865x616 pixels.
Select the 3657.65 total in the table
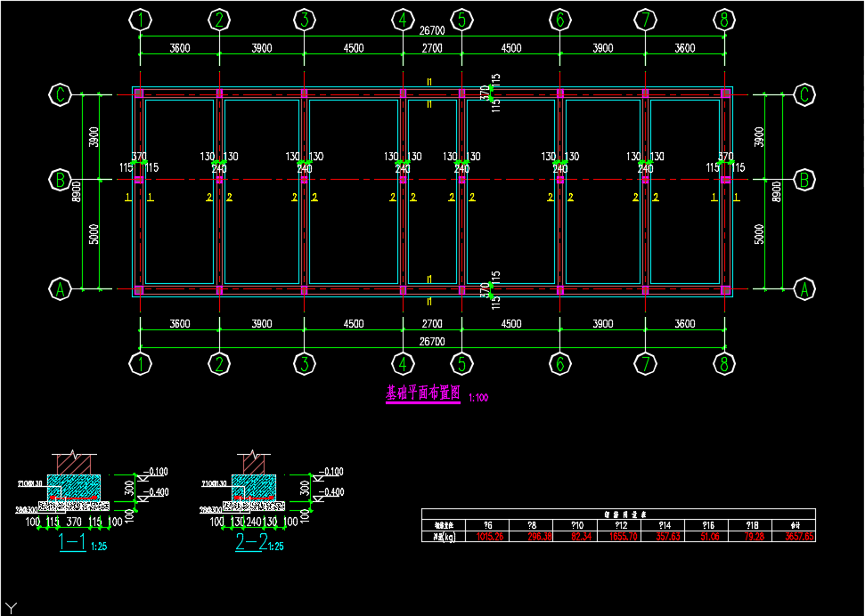pos(798,537)
